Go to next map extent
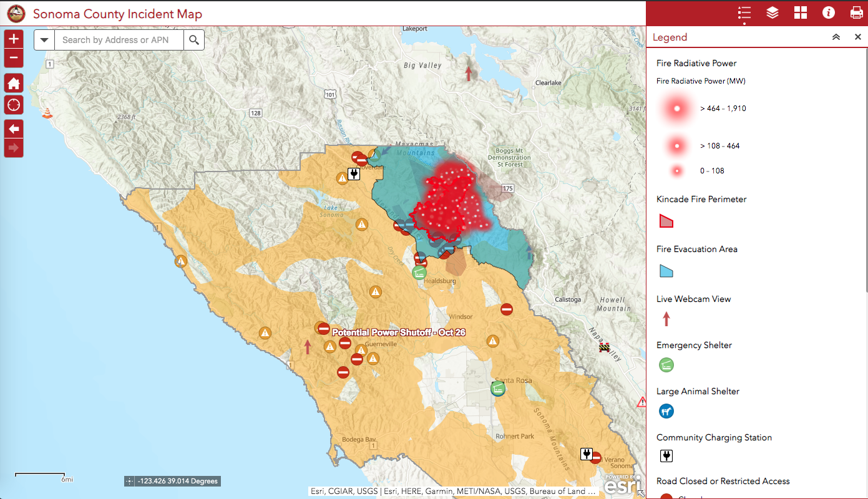Screen dimensions: 868x499 [x=14, y=148]
